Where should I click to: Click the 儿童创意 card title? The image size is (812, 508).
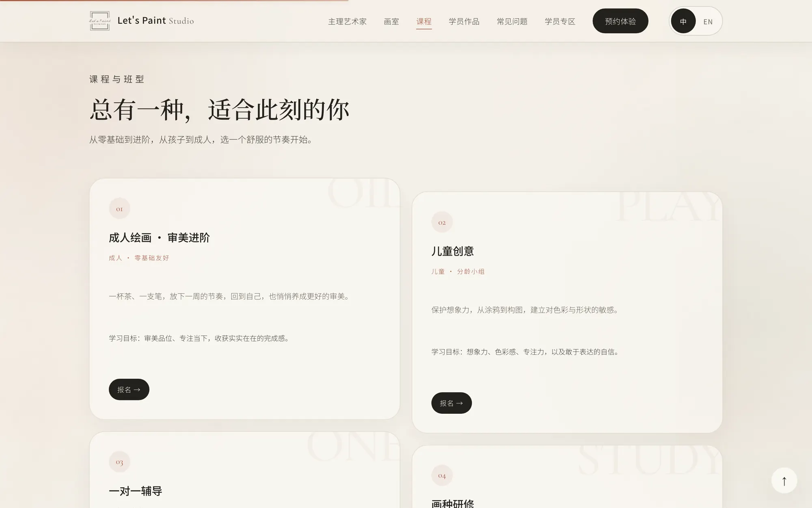point(453,251)
